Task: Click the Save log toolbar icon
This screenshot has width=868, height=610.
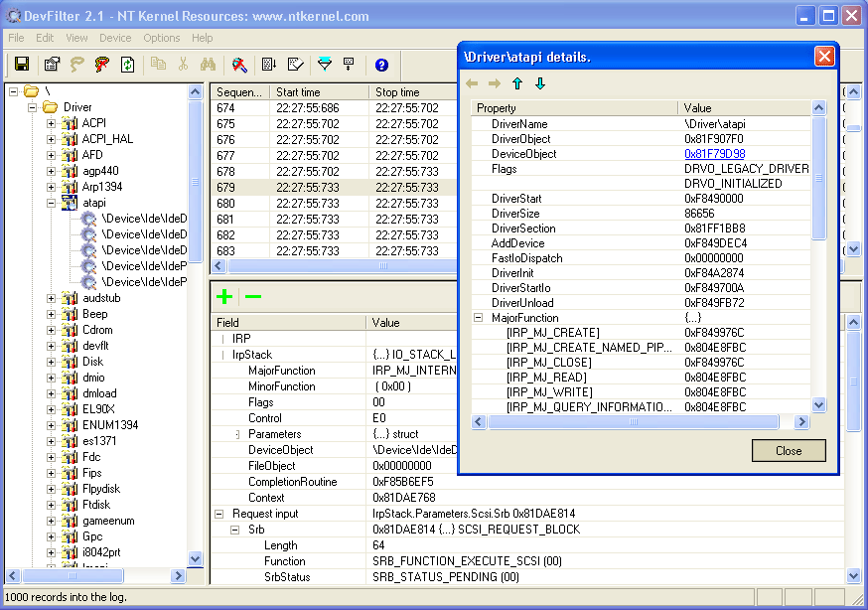Action: 21,62
